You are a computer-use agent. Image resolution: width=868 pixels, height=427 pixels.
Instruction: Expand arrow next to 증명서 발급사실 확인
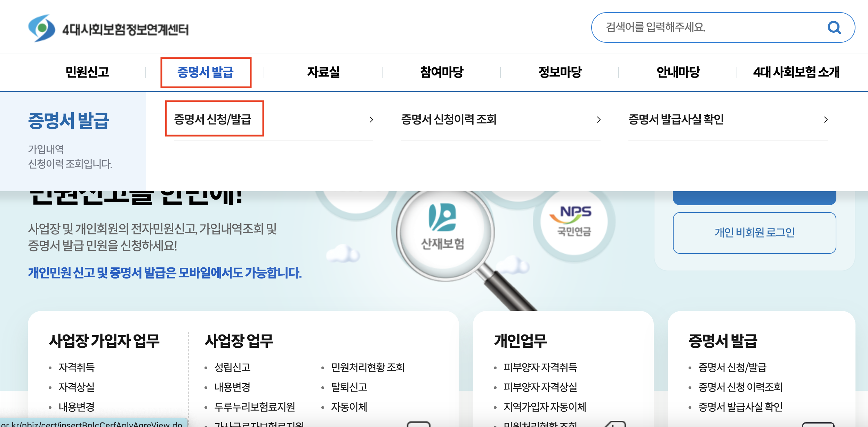(x=826, y=120)
